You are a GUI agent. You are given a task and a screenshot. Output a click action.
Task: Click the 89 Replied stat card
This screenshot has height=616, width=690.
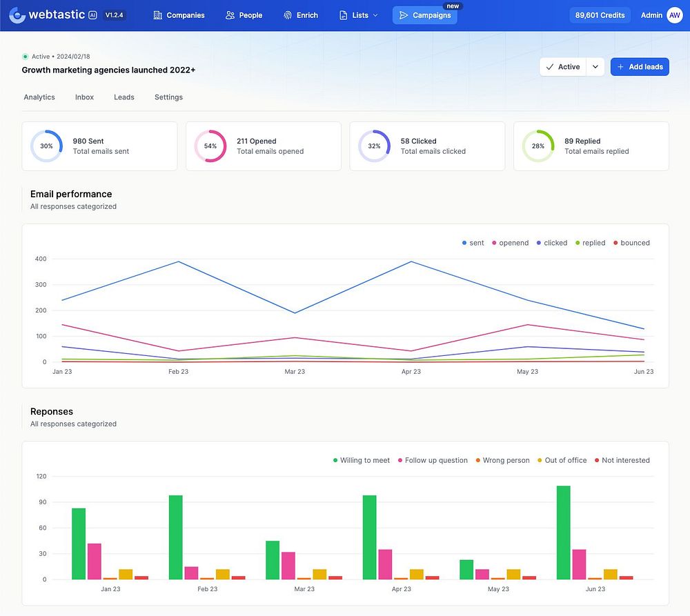click(x=591, y=146)
